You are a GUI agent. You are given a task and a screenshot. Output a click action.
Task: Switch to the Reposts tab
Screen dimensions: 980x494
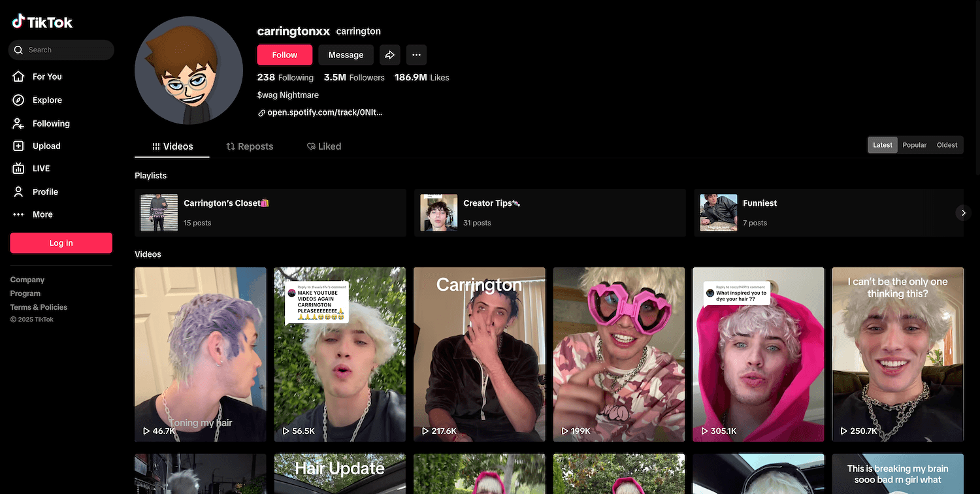point(250,146)
